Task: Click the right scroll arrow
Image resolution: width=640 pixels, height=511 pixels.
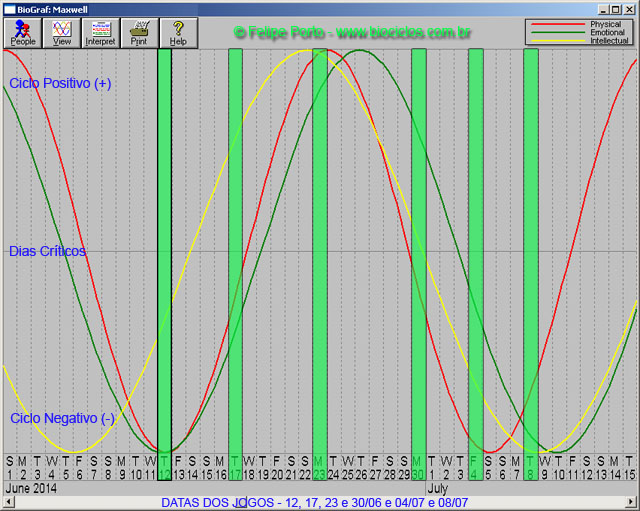Action: coord(631,502)
